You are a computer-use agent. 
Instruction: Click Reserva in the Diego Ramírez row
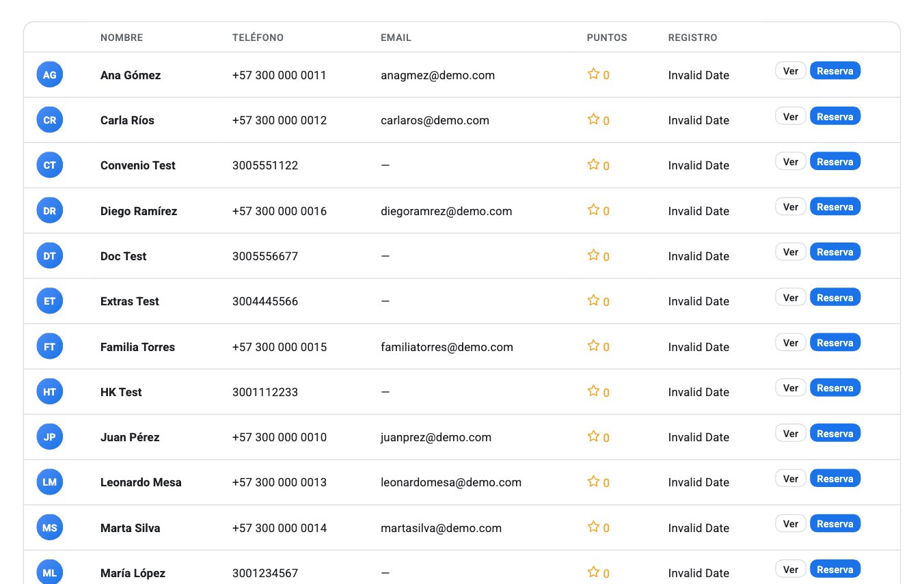pos(835,207)
